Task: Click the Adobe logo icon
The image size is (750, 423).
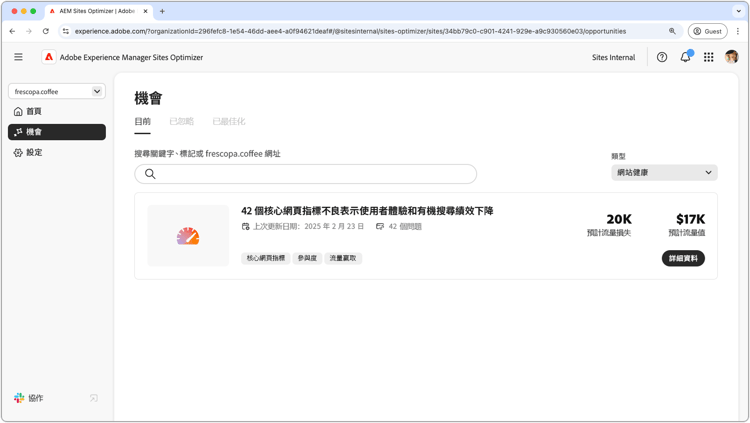Action: click(49, 57)
